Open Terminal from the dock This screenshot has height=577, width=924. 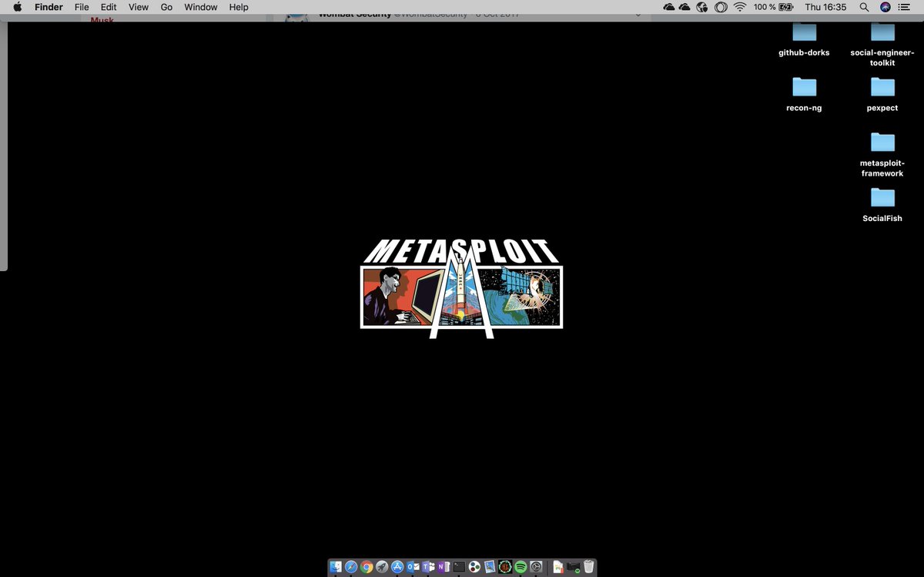459,567
